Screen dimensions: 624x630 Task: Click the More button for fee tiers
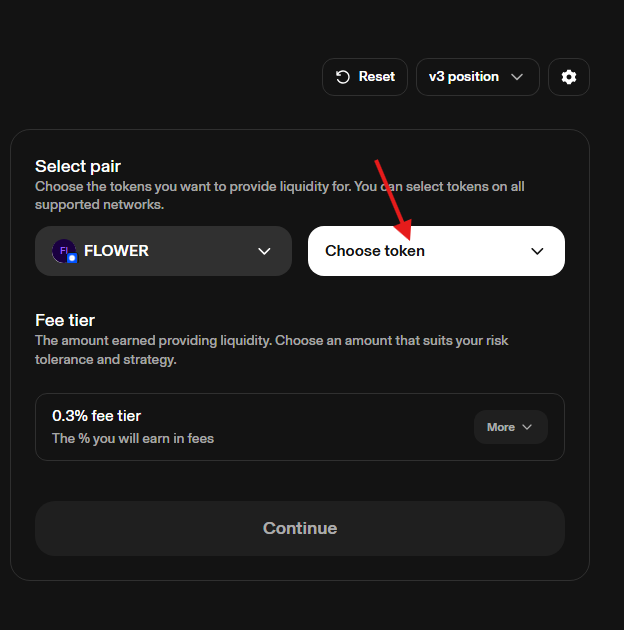coord(511,427)
